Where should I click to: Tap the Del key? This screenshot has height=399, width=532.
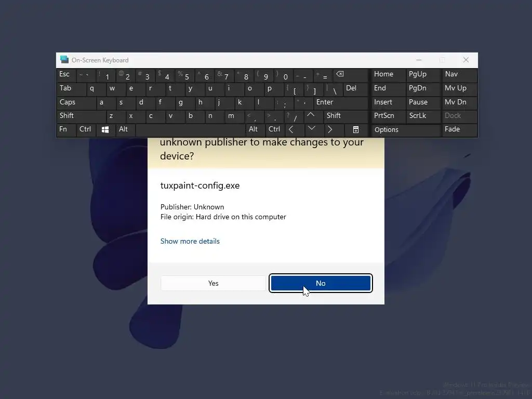click(x=356, y=89)
